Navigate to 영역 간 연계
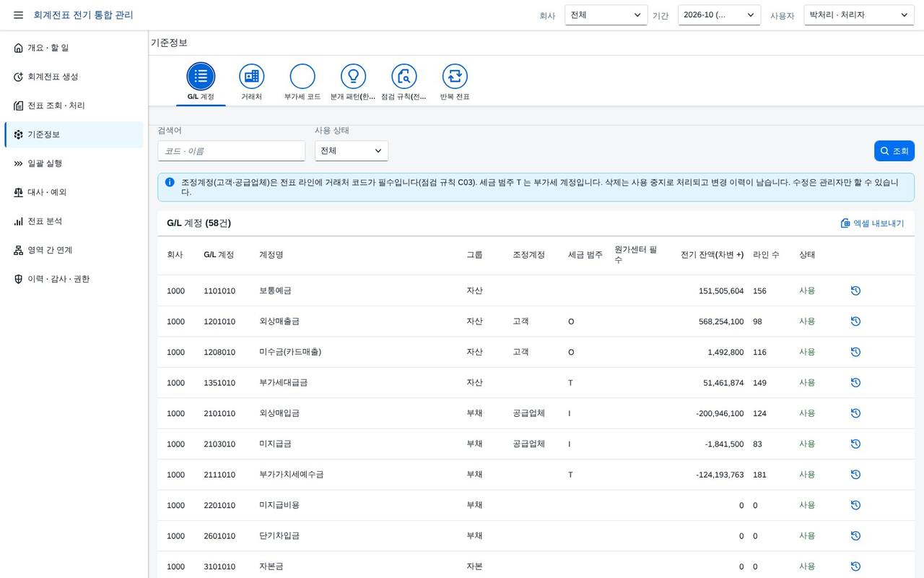 pyautogui.click(x=74, y=250)
